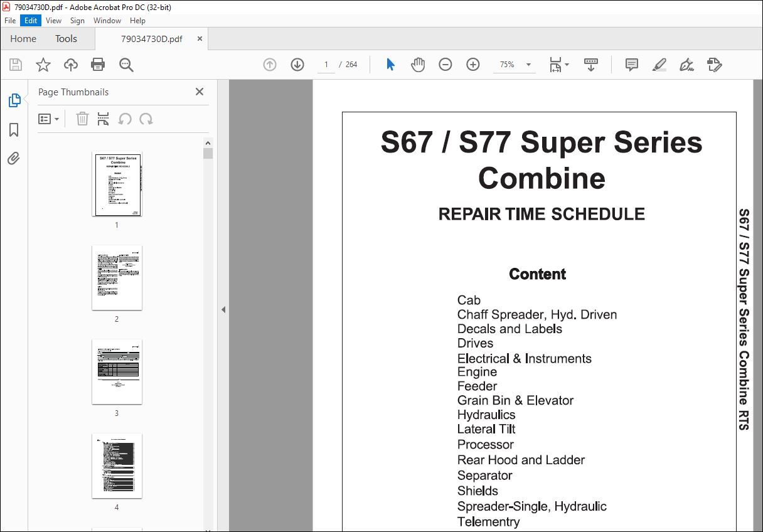Click 'Decals and Labels' entry
The width and height of the screenshot is (763, 532).
[x=510, y=329]
